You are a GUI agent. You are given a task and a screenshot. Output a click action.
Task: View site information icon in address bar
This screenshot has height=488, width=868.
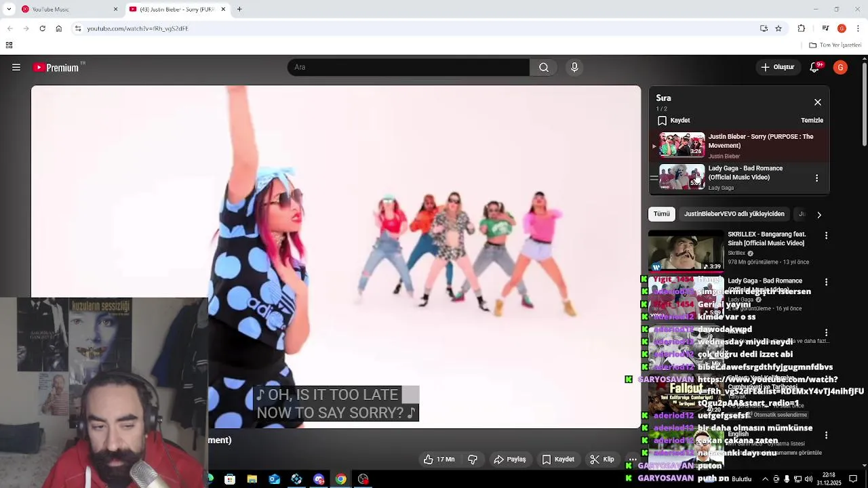78,28
